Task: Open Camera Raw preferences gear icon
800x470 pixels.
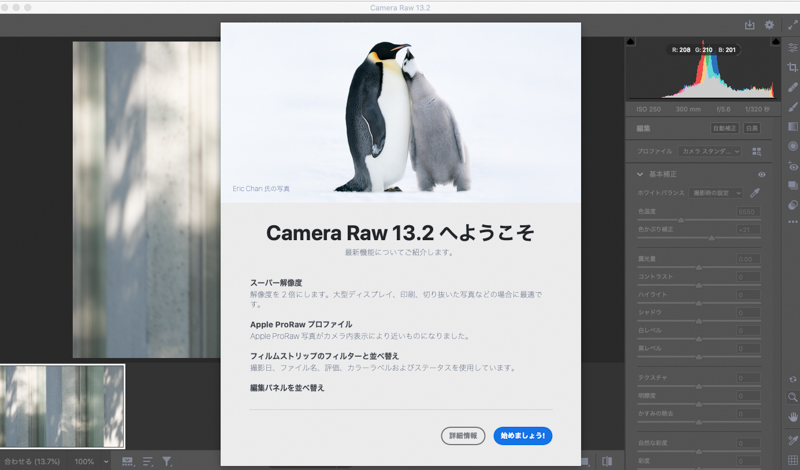Action: coord(769,25)
